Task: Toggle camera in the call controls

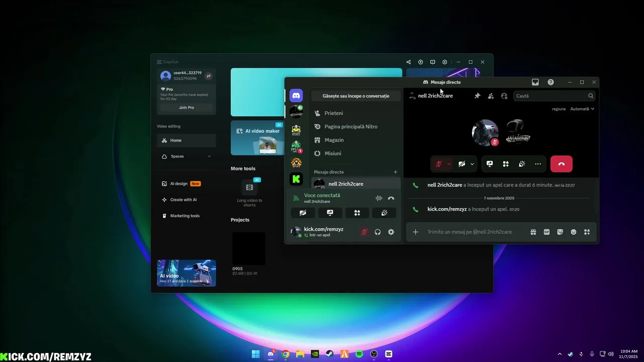Action: [461, 164]
